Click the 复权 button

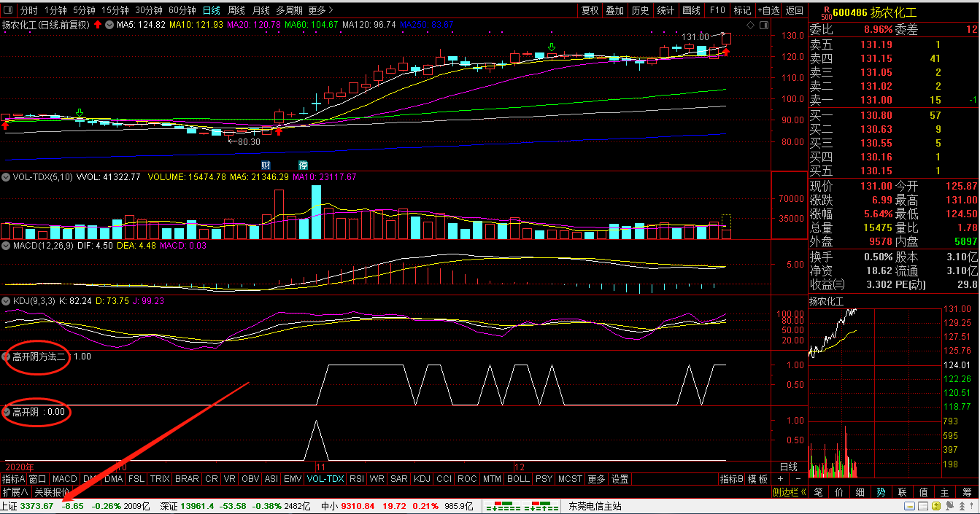(590, 10)
